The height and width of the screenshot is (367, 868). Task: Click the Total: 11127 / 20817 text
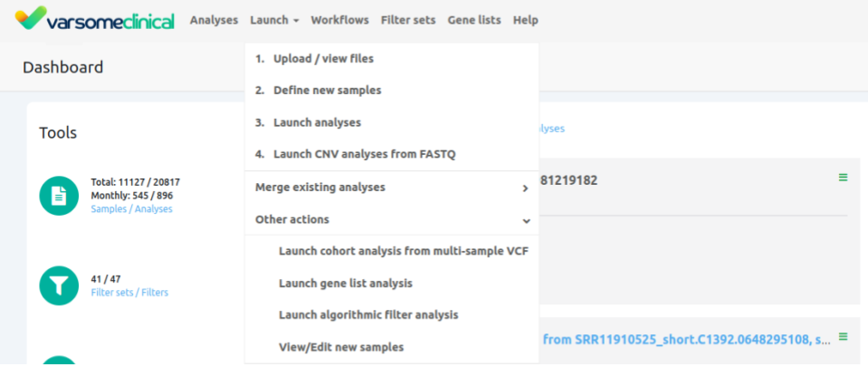(x=136, y=182)
